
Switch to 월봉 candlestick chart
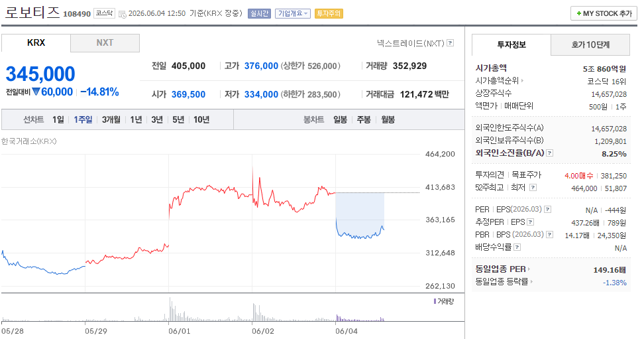(x=388, y=119)
